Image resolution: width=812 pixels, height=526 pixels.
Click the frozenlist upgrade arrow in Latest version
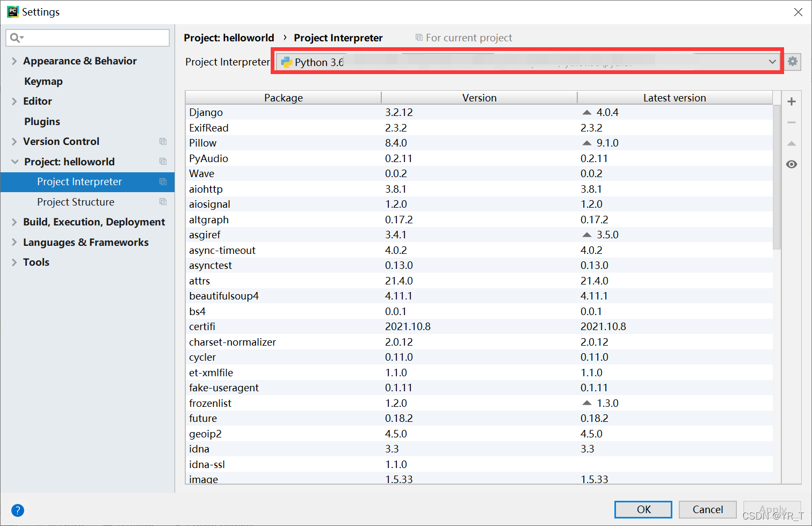click(x=587, y=403)
